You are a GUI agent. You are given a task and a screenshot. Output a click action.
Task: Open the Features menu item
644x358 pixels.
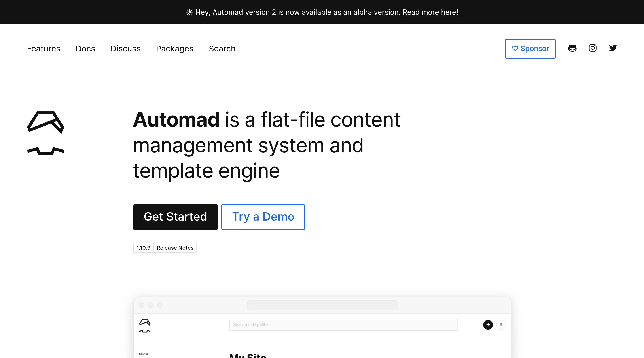pyautogui.click(x=44, y=49)
